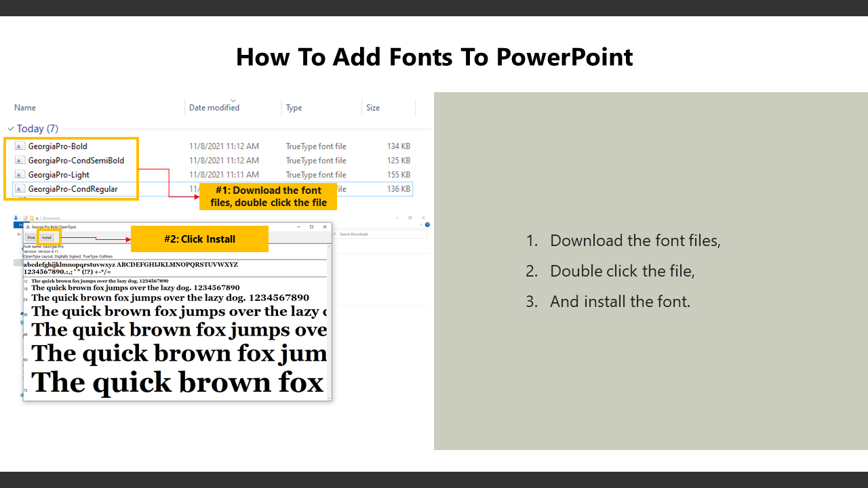Click the 125 KB size cell
This screenshot has height=488, width=868.
pos(399,161)
